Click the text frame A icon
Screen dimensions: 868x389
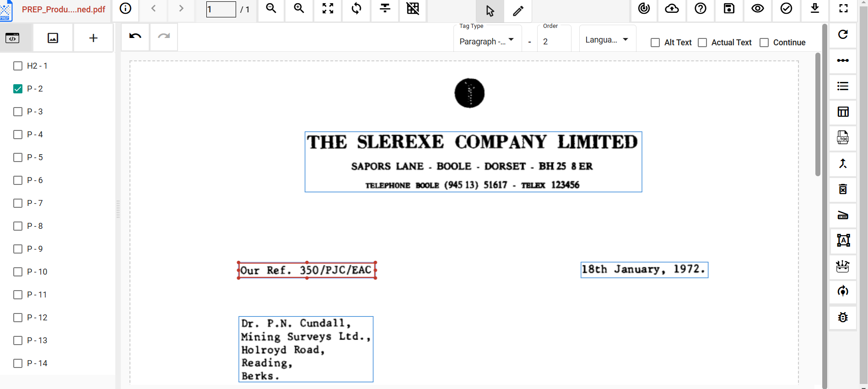coord(843,240)
